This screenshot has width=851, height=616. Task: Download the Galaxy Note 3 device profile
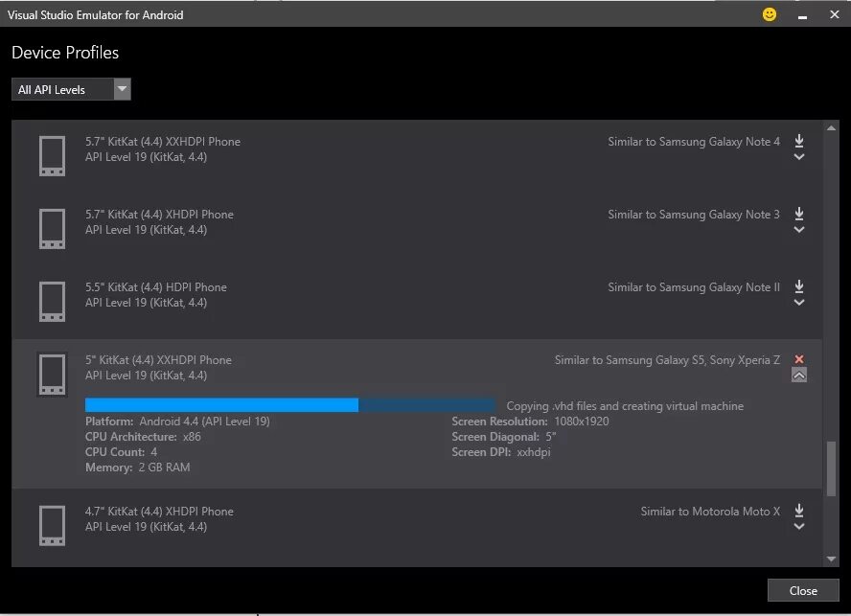pyautogui.click(x=799, y=214)
